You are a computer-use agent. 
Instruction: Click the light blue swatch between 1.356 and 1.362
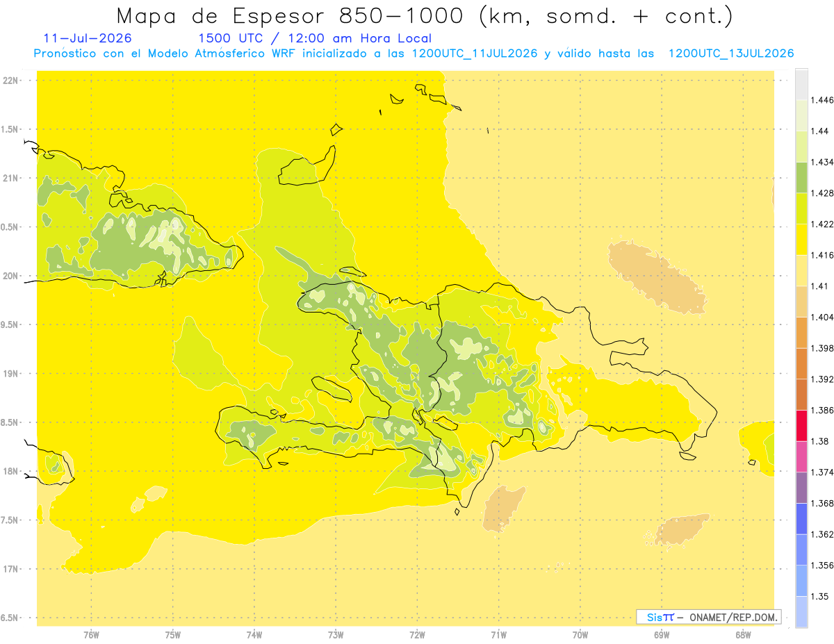coord(801,550)
